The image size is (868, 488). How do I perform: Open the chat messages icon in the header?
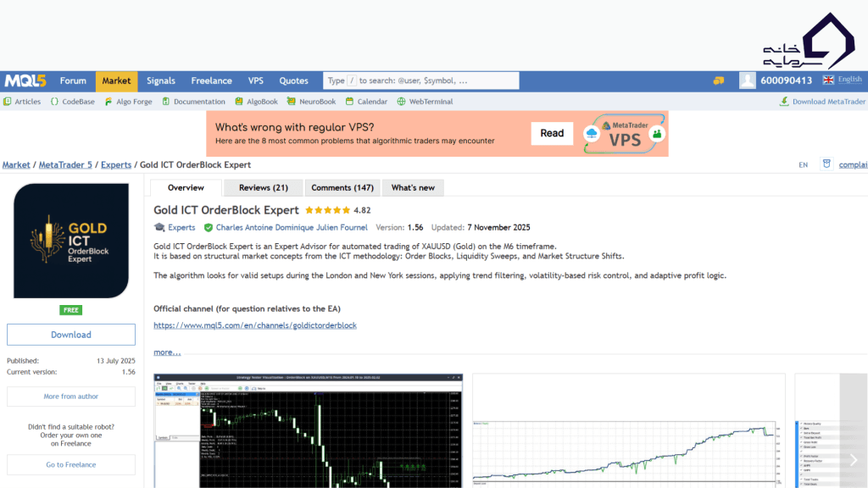719,80
